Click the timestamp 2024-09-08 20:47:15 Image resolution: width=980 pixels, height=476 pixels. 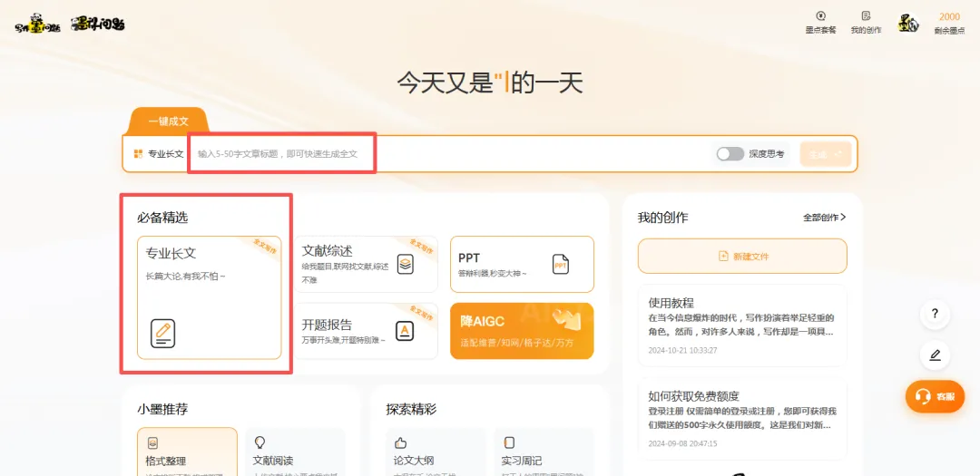tap(682, 443)
